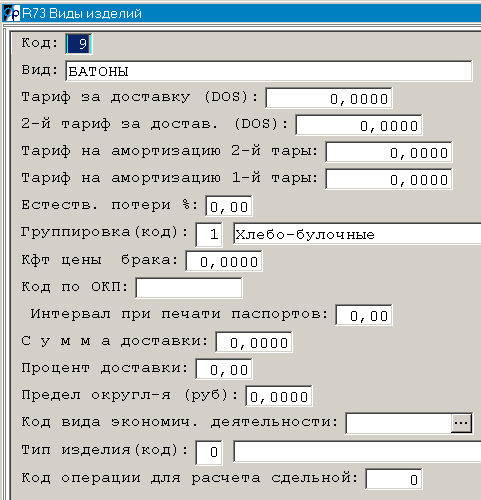
Task: Click the Вид field with БАТОНЫ
Action: click(269, 71)
